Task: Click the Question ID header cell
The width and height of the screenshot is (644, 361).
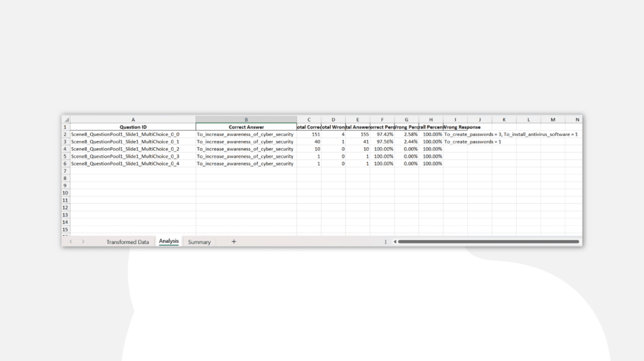Action: tap(133, 127)
